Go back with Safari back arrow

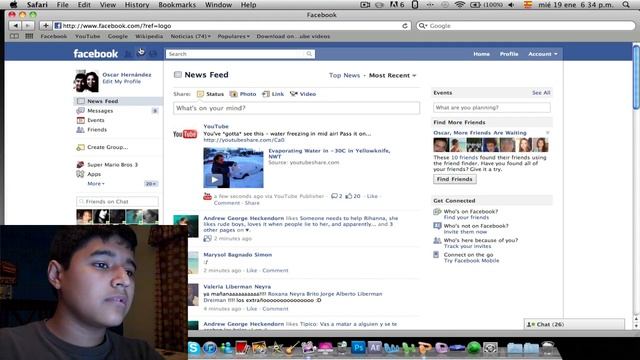point(15,26)
